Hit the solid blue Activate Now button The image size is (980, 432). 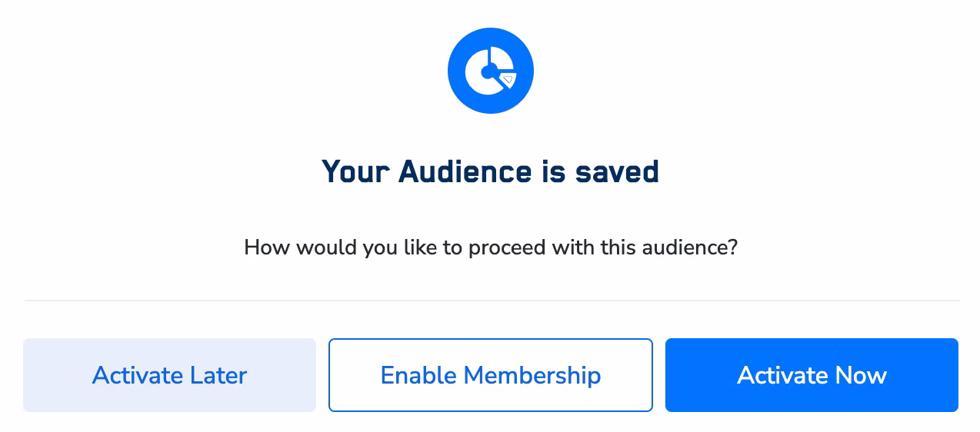812,375
